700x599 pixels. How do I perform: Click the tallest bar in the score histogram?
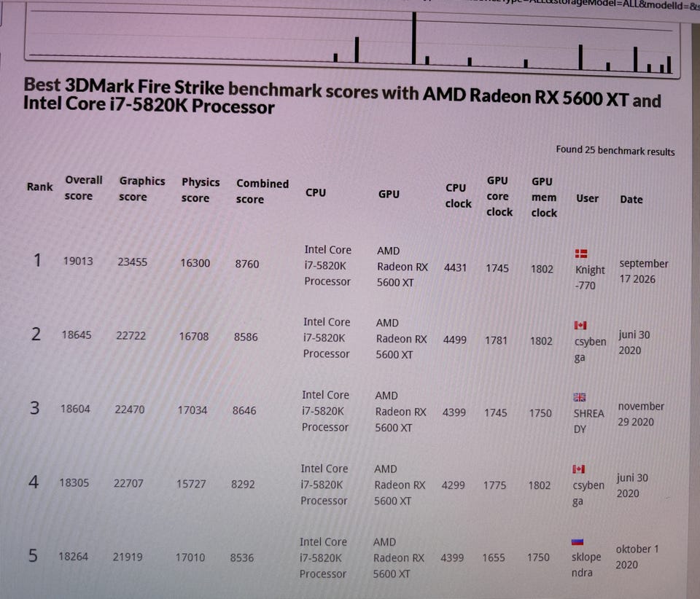click(x=414, y=38)
